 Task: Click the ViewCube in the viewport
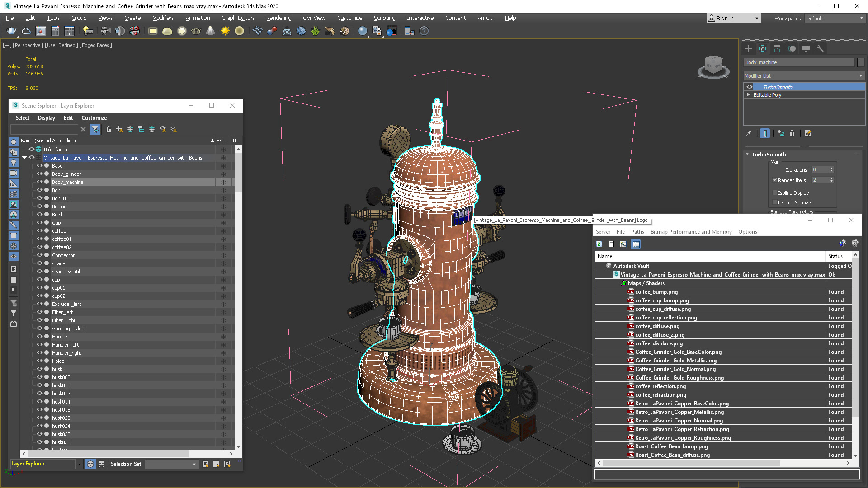pos(713,67)
